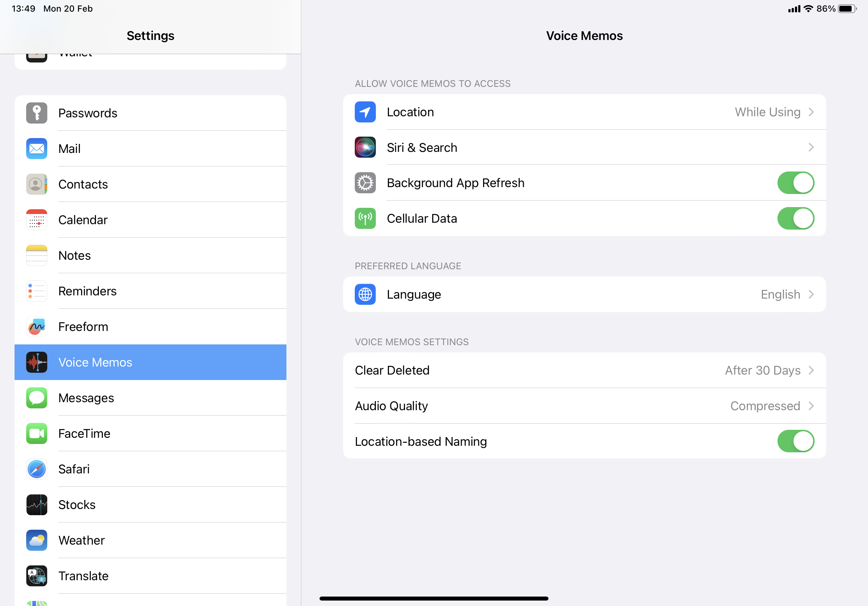This screenshot has height=606, width=868.
Task: Tap the Stocks chart icon
Action: click(x=37, y=504)
